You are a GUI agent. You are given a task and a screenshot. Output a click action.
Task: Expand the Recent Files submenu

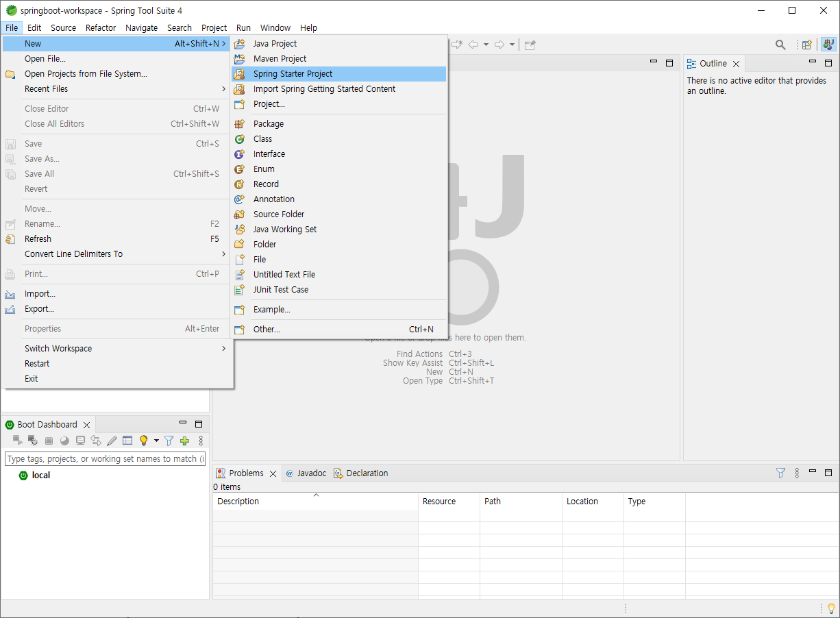(117, 89)
